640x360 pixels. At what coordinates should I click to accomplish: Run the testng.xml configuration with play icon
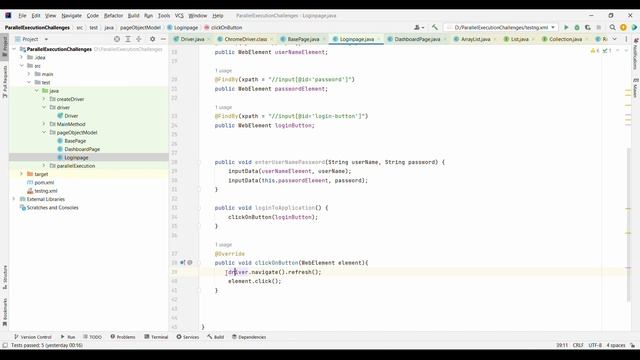[566, 27]
